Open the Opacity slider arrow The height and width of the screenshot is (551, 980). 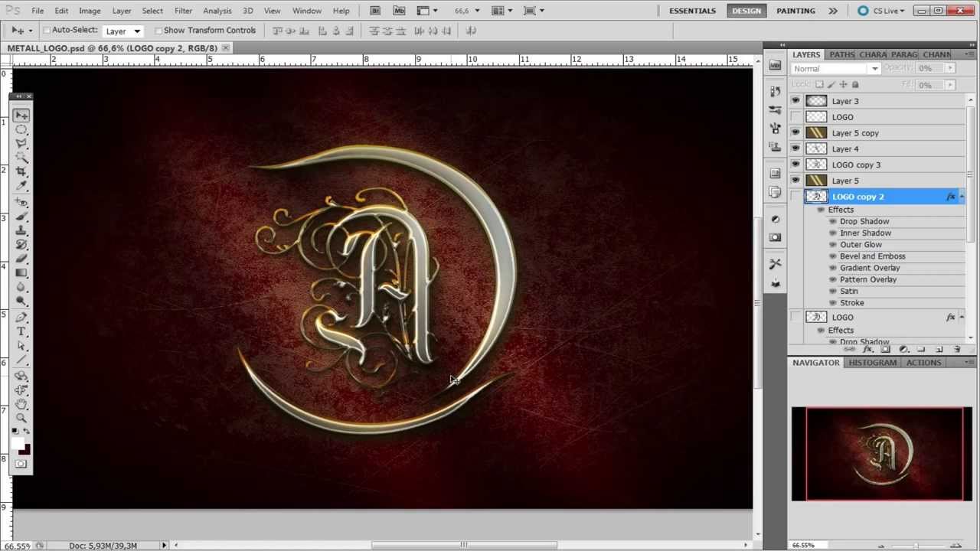coord(950,68)
